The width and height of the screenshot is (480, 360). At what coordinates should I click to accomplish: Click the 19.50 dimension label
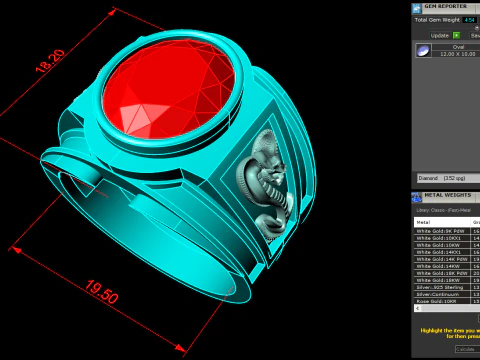point(101,292)
